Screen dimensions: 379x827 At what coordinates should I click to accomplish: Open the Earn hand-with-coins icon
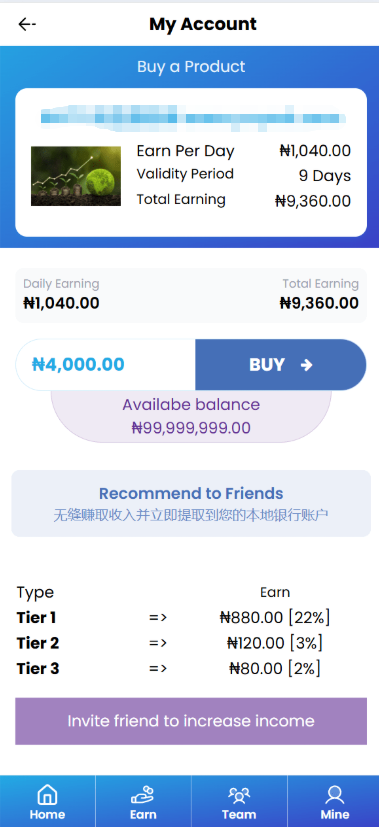tap(143, 794)
